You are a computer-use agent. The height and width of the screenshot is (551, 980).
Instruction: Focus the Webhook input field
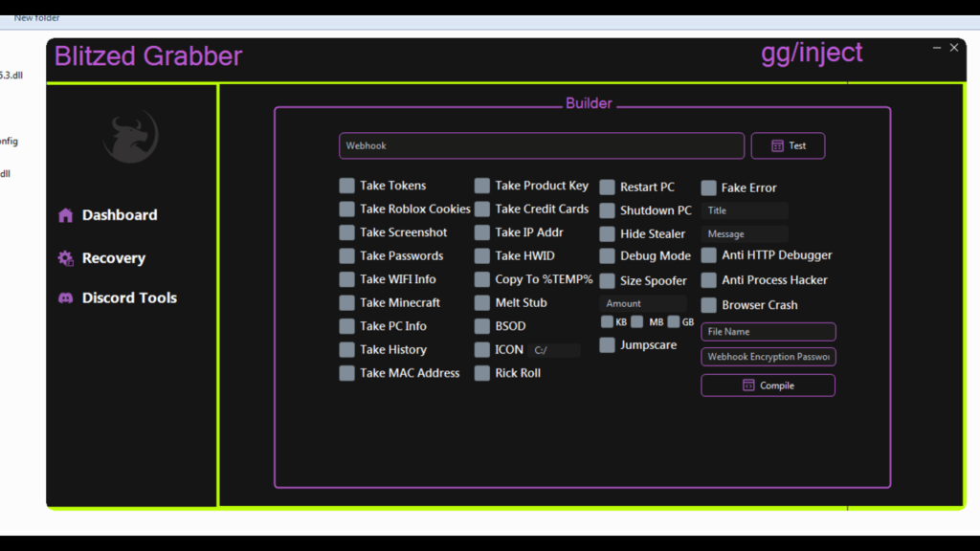(x=542, y=145)
